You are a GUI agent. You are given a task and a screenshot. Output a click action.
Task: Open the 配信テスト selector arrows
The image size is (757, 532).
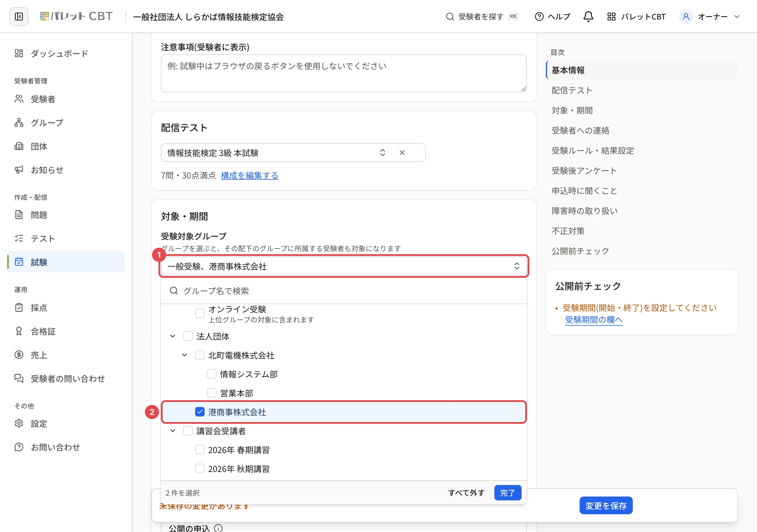(x=382, y=153)
